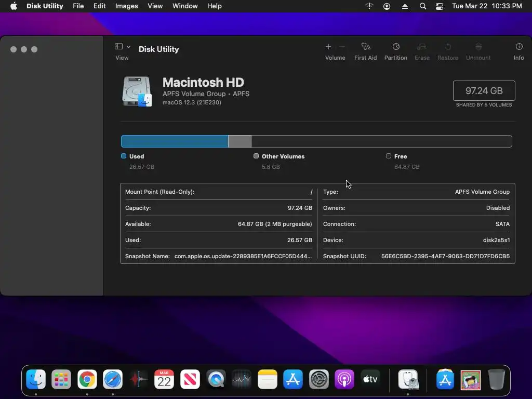Image resolution: width=532 pixels, height=399 pixels.
Task: Open QuickTime Player from the Dock
Action: 216,379
